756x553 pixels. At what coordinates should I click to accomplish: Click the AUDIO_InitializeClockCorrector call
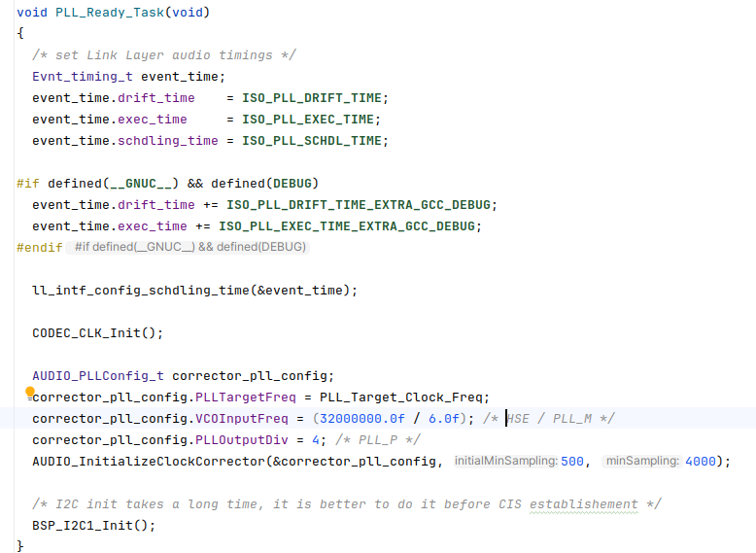coord(149,461)
